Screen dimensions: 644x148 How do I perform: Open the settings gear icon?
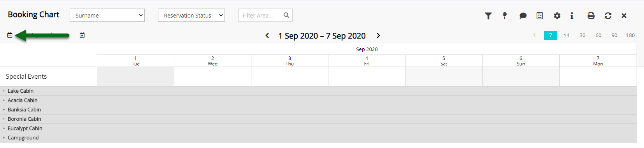[557, 16]
